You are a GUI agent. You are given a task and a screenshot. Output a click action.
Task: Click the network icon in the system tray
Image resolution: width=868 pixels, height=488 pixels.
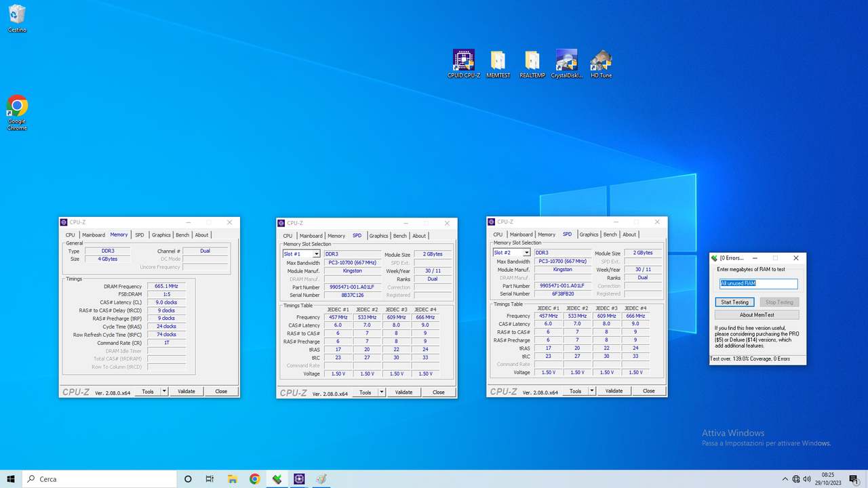pyautogui.click(x=796, y=479)
